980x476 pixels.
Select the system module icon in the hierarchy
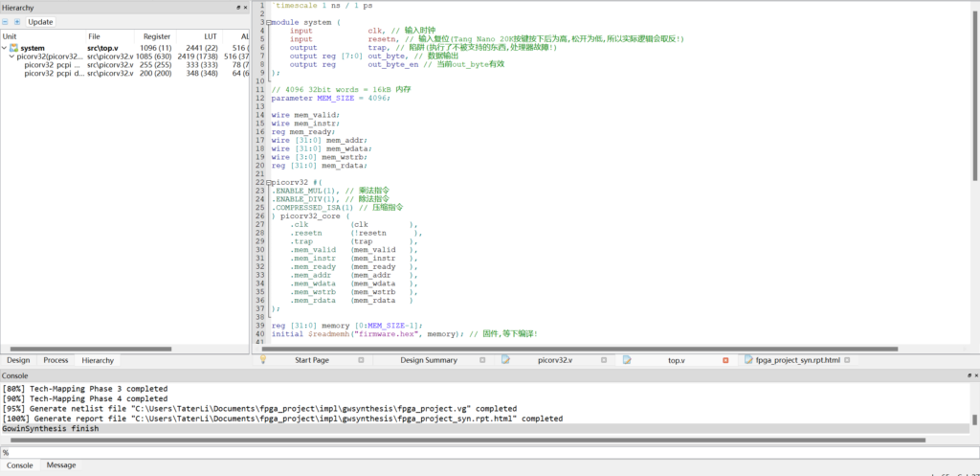point(13,48)
